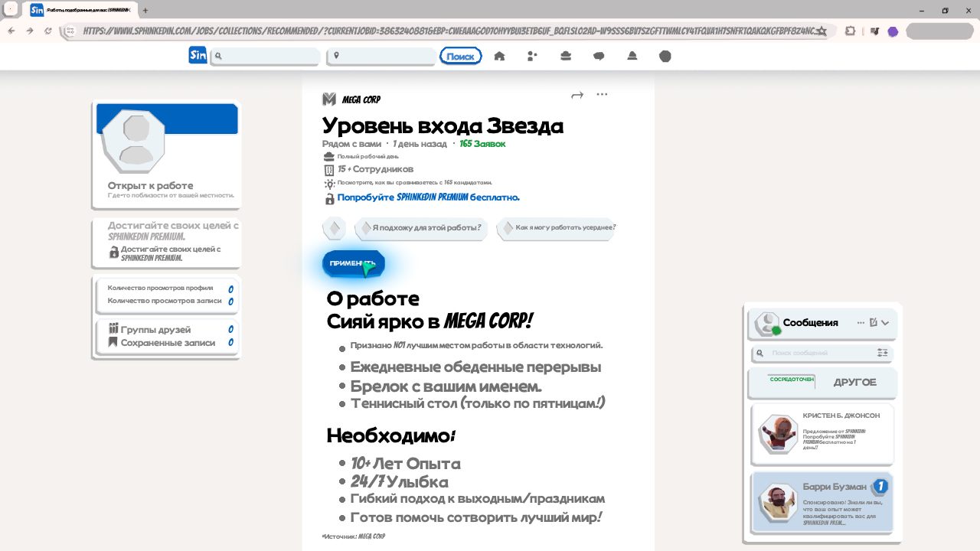The height and width of the screenshot is (551, 980).
Task: Open the jobs briefcase icon
Action: tap(566, 56)
